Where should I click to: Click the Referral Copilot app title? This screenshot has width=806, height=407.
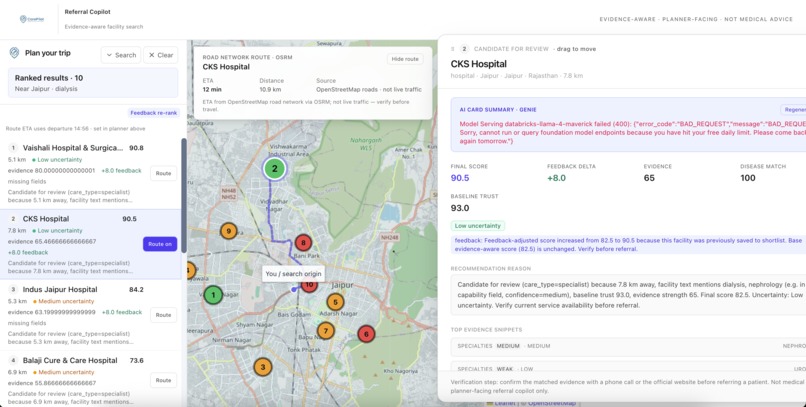coord(87,11)
